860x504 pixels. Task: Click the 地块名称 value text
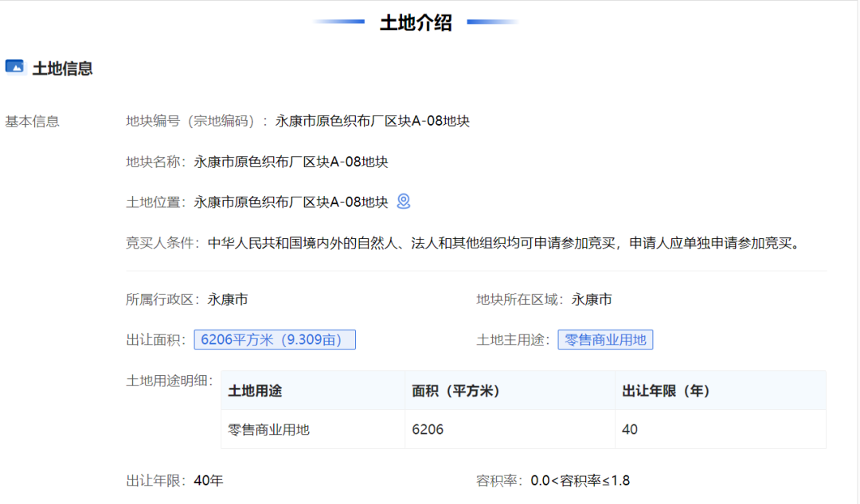pos(291,162)
